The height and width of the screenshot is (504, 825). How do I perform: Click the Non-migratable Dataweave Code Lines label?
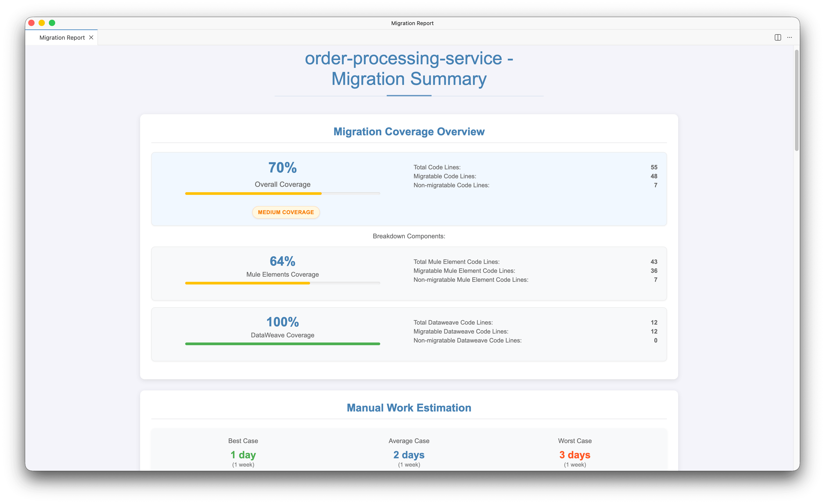tap(467, 340)
